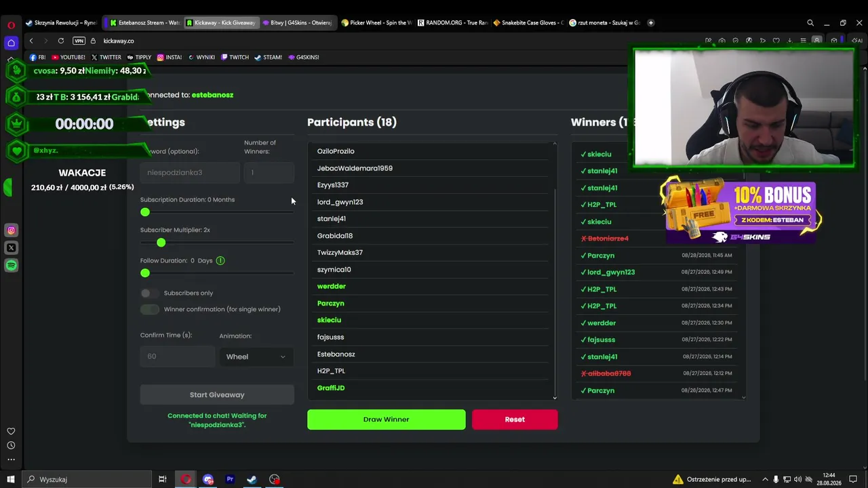Open Instagram in the Opera sidebar
This screenshot has height=488, width=868.
click(x=11, y=230)
